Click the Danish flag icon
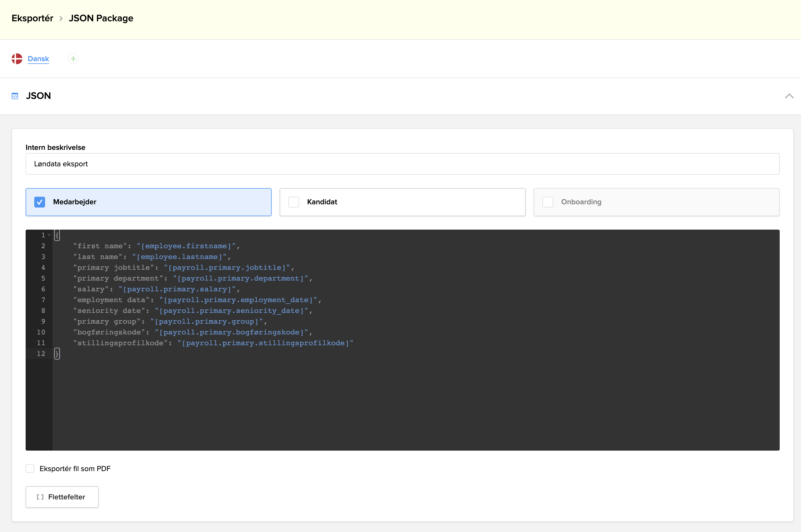 (17, 58)
